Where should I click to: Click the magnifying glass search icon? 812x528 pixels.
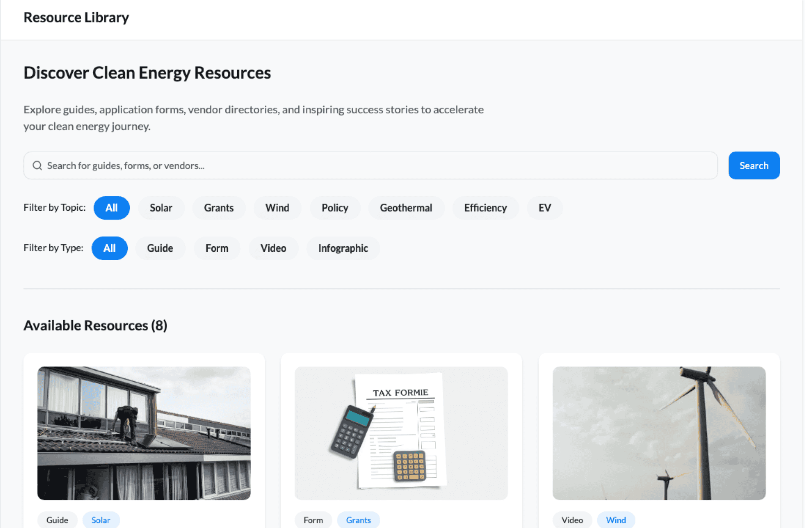[37, 165]
